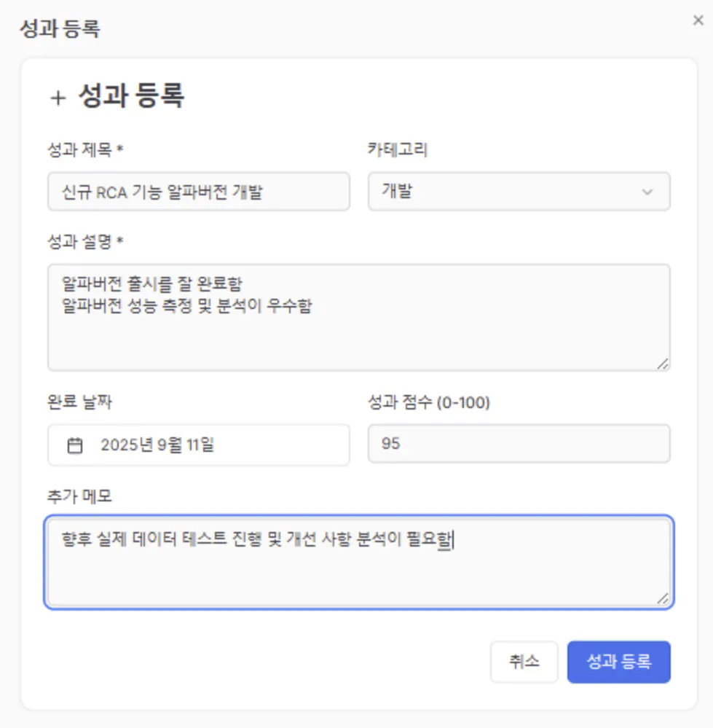
Task: Click the 완료 날짜 label
Action: pos(80,402)
